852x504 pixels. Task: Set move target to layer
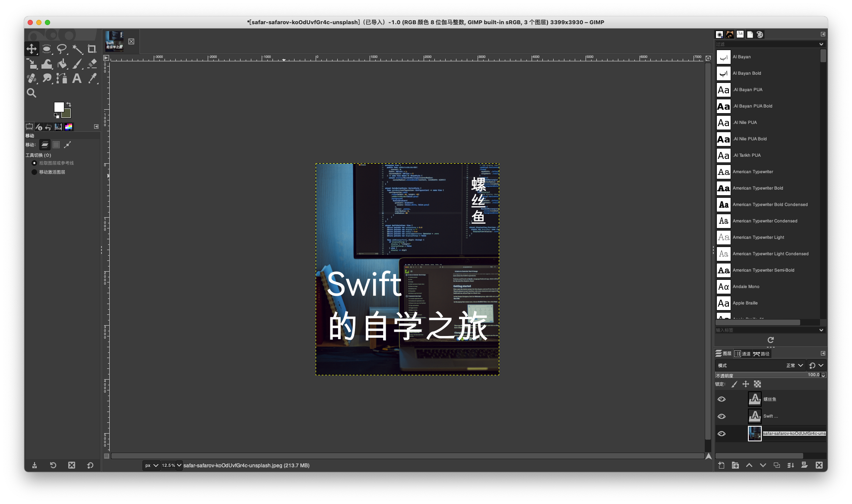(45, 145)
